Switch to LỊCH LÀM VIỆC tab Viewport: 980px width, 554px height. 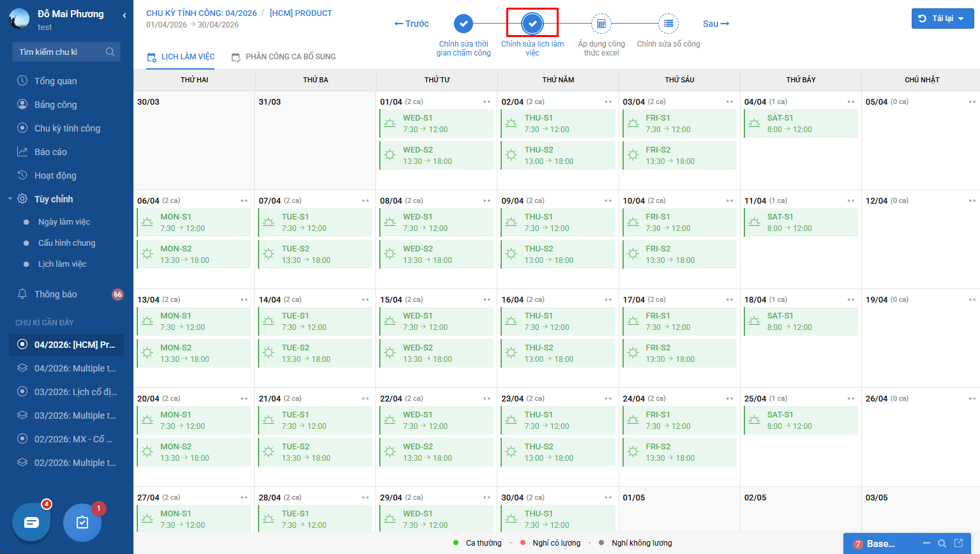(181, 57)
